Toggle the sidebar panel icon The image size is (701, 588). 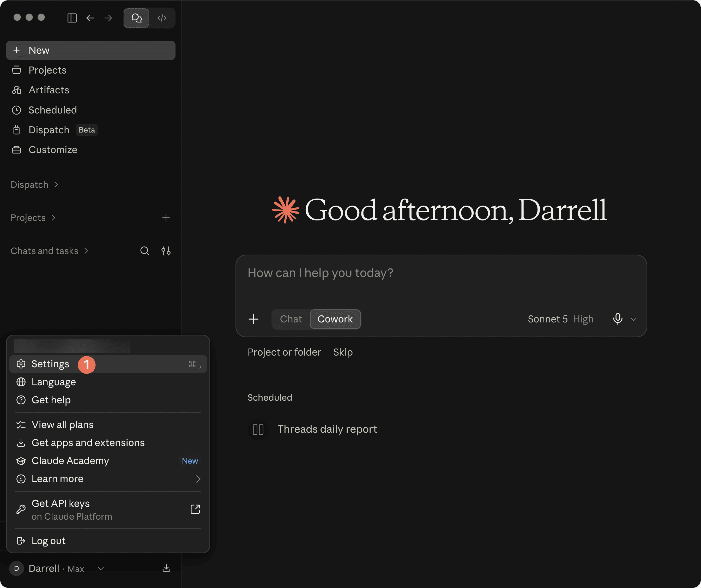point(72,18)
